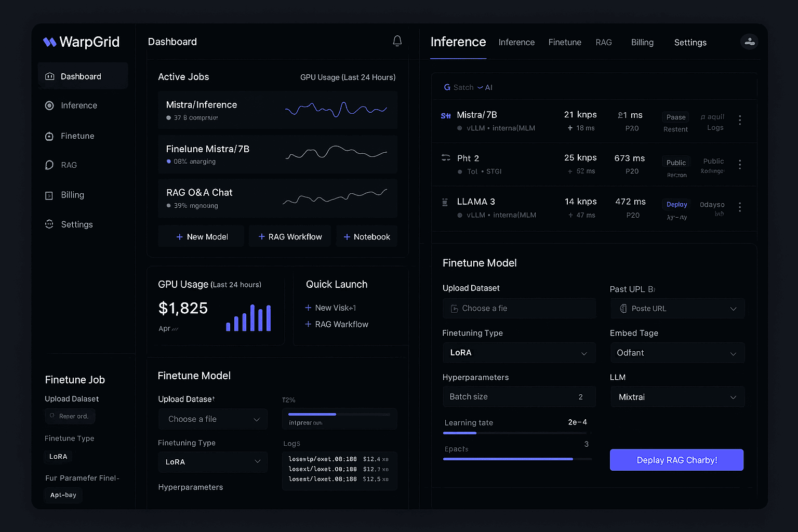This screenshot has height=532, width=798.
Task: Click the notification bell on the Dashboard header
Action: 397,41
